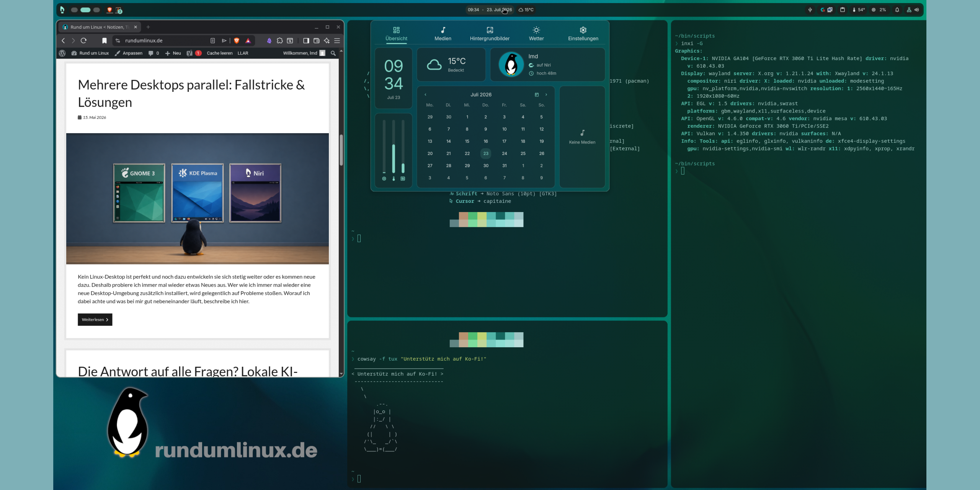This screenshot has width=980, height=490.
Task: Toggle the bookmark icon for this page
Action: click(104, 41)
